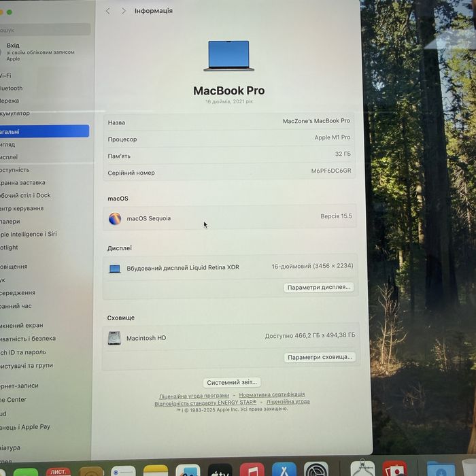Open Calendar from the Dock

tap(58, 471)
